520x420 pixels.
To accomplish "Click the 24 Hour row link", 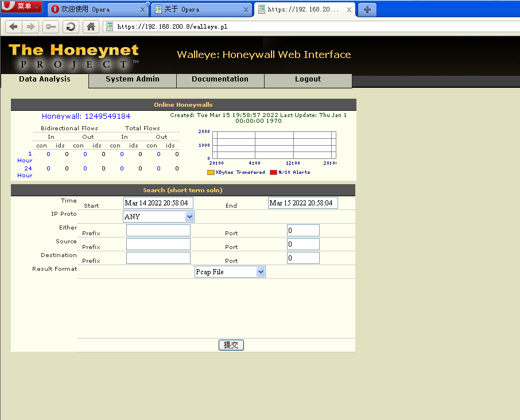I will point(25,172).
